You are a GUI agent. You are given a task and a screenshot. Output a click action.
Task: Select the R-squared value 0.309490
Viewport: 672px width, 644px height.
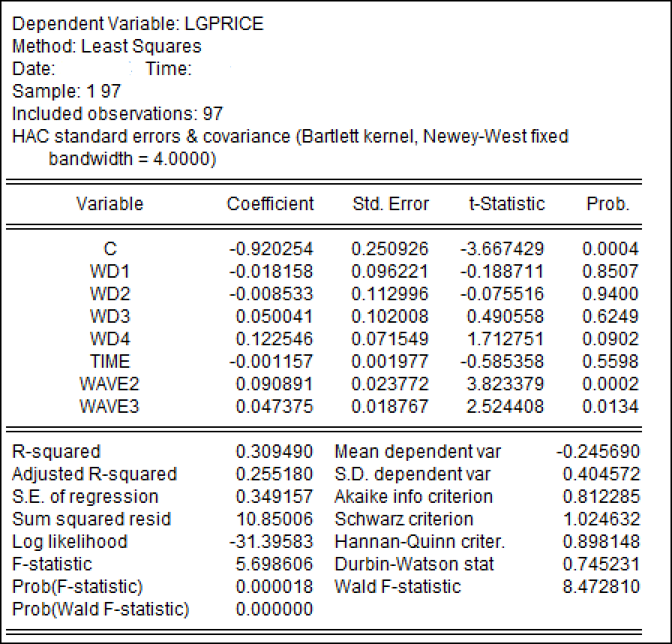tap(274, 452)
